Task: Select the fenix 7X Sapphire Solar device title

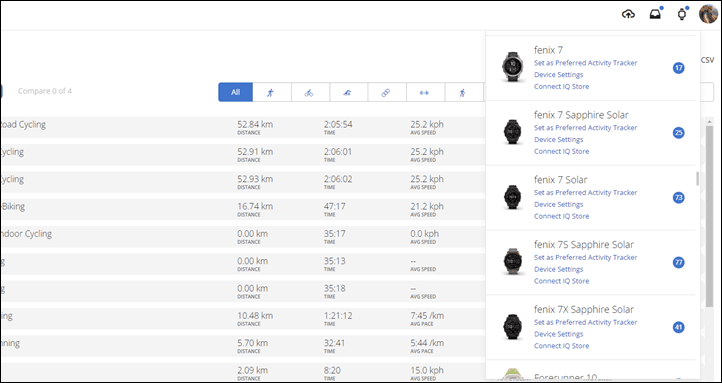Action: (584, 309)
